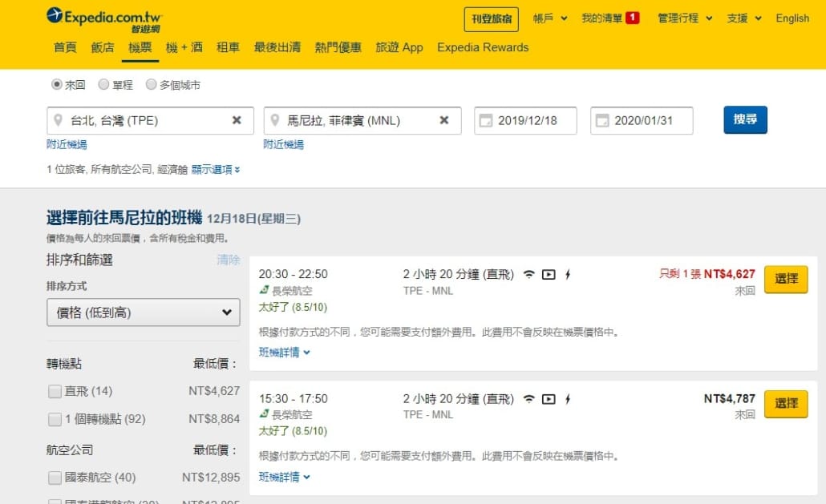Open the calendar icon for 2019/12/18
The width and height of the screenshot is (826, 504).
(x=486, y=120)
